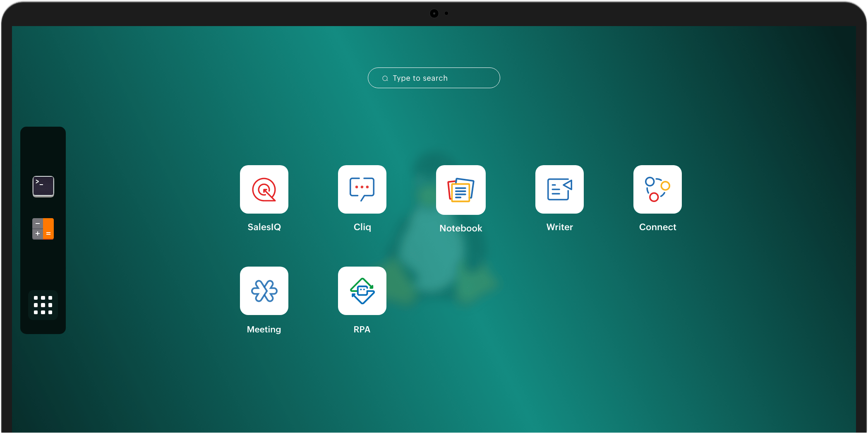Click the 'Meeting' text label
The height and width of the screenshot is (433, 868).
(264, 330)
